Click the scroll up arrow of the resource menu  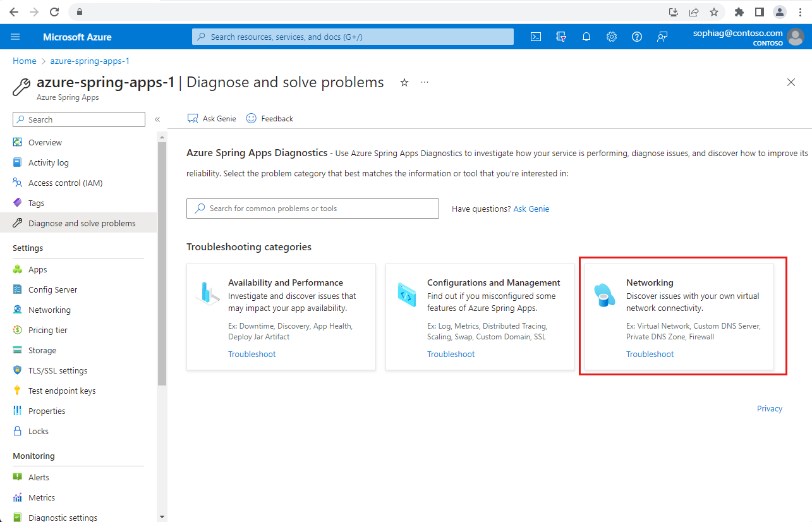coord(162,137)
